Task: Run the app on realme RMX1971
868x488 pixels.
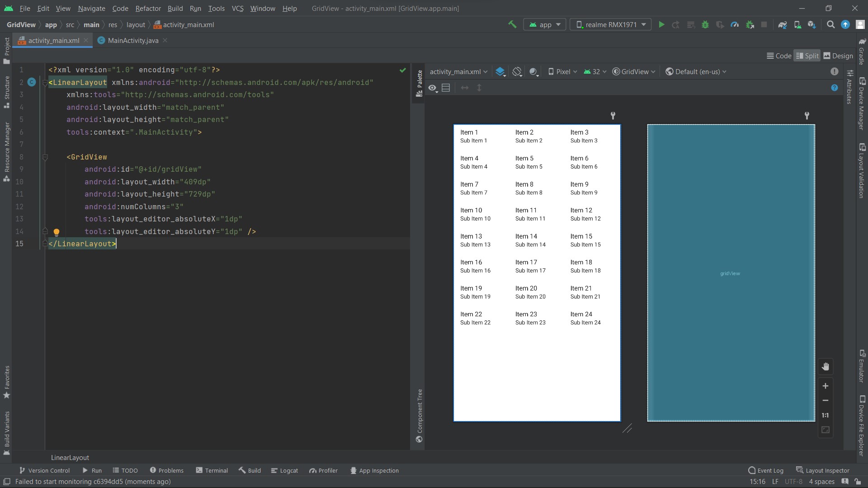Action: point(661,24)
